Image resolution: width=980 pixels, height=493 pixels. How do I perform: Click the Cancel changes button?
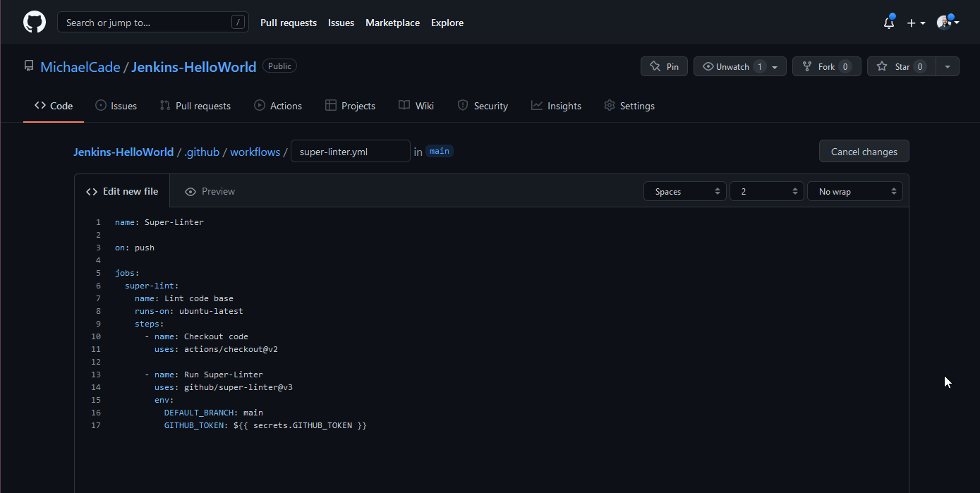tap(864, 152)
